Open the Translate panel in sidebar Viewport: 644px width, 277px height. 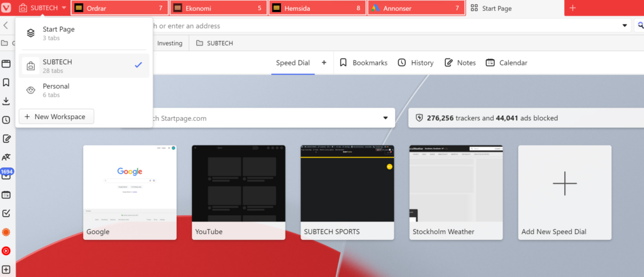[x=6, y=157]
